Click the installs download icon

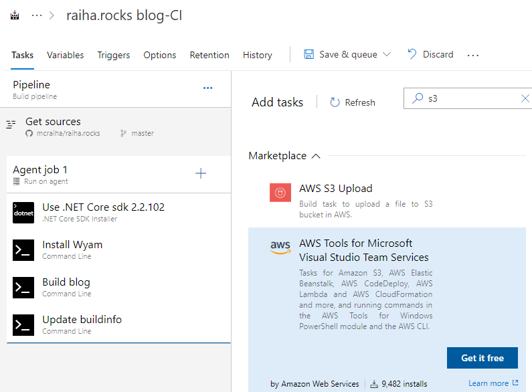[374, 384]
